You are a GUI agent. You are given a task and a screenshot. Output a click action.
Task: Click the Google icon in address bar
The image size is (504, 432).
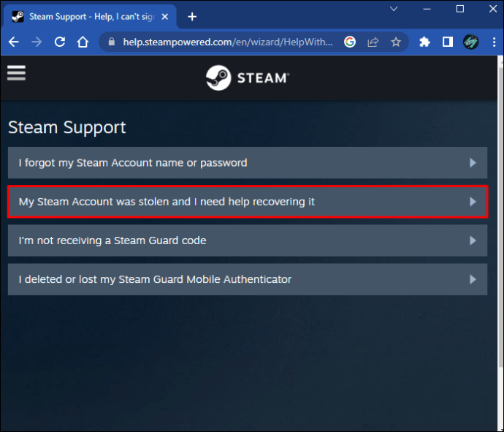pos(350,42)
